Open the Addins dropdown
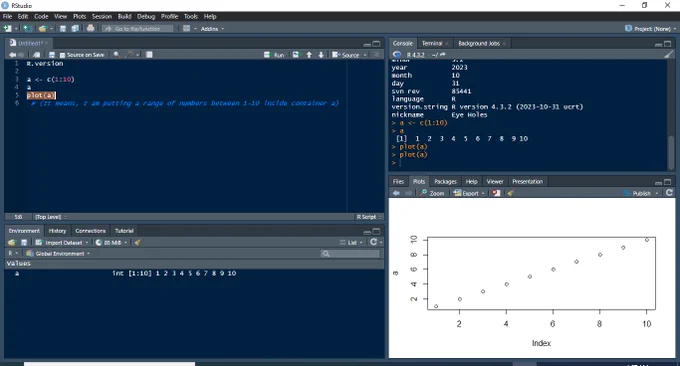 (212, 29)
